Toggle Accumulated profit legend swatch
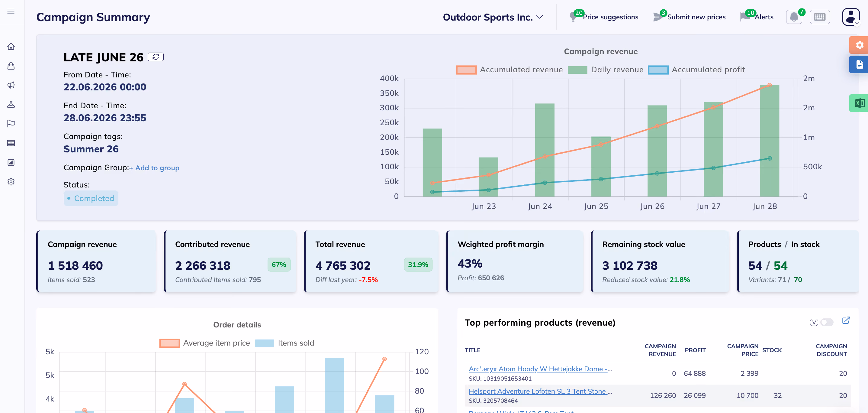Viewport: 868px width, 413px height. pyautogui.click(x=658, y=70)
